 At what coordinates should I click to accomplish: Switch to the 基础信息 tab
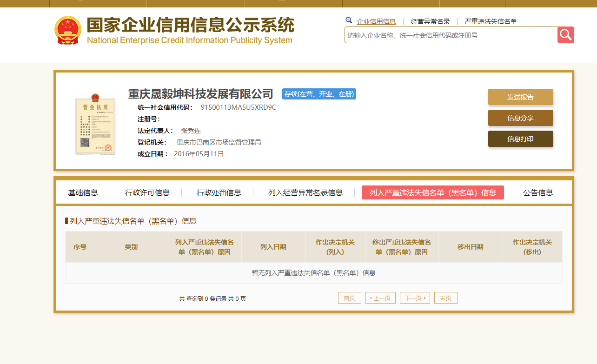(x=83, y=192)
